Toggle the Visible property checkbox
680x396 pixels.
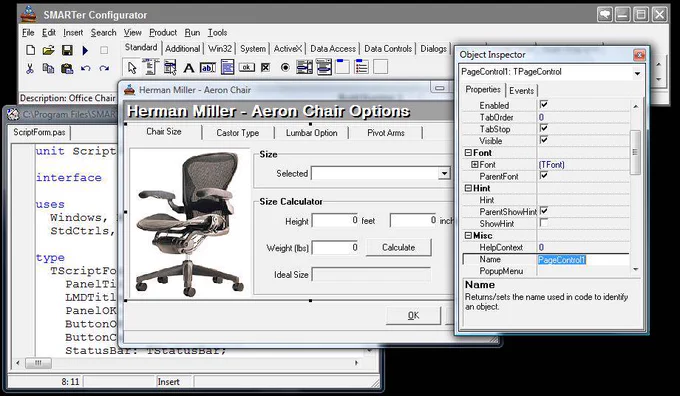(543, 140)
